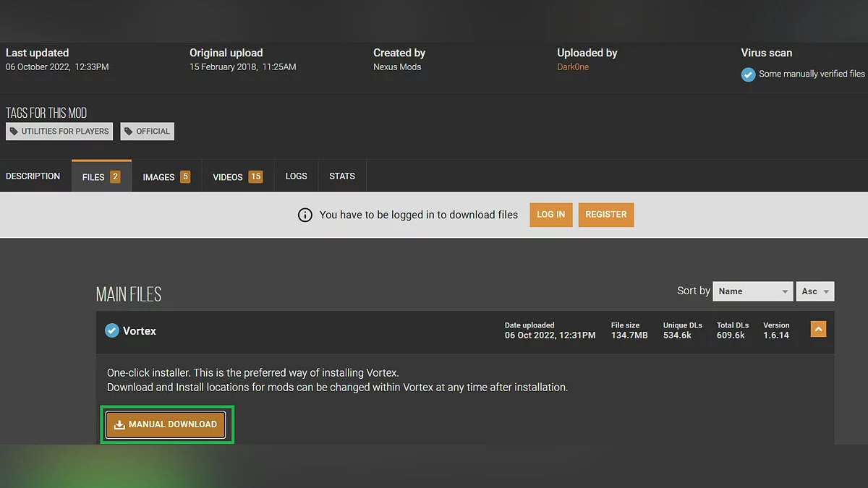Click the Manual Download button
This screenshot has width=868, height=488.
coord(166,425)
